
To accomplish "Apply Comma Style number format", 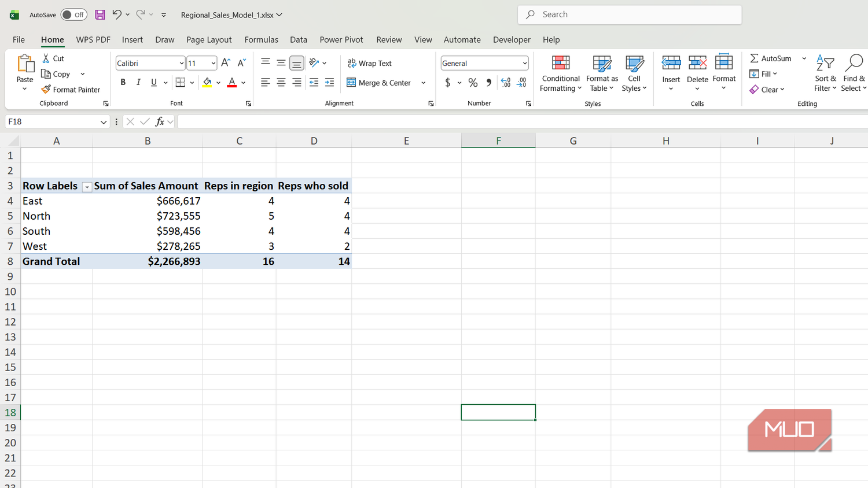I will [489, 83].
